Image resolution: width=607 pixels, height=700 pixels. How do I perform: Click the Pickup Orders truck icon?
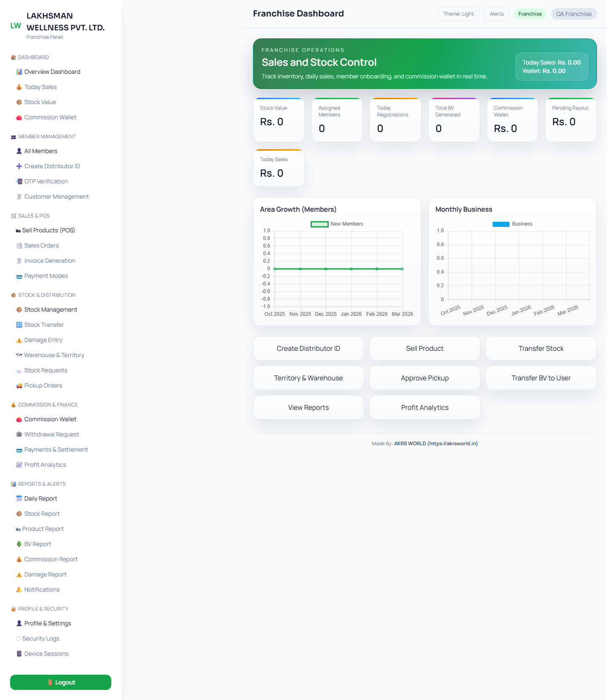point(19,386)
